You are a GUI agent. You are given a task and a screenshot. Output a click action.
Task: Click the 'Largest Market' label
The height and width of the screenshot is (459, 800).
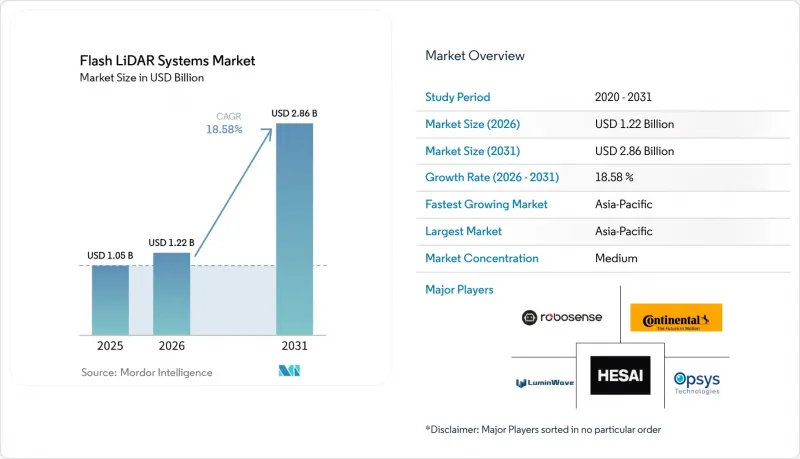coord(463,231)
